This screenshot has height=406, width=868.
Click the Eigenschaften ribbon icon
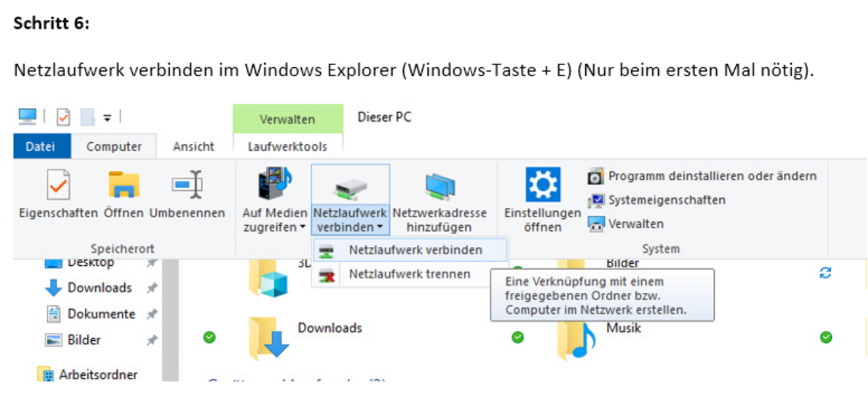pyautogui.click(x=58, y=186)
